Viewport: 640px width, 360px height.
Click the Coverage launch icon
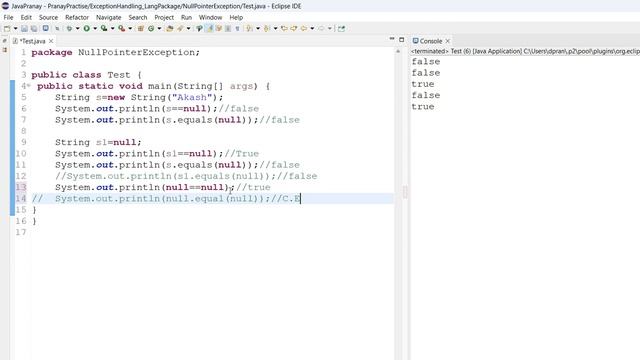point(104,29)
